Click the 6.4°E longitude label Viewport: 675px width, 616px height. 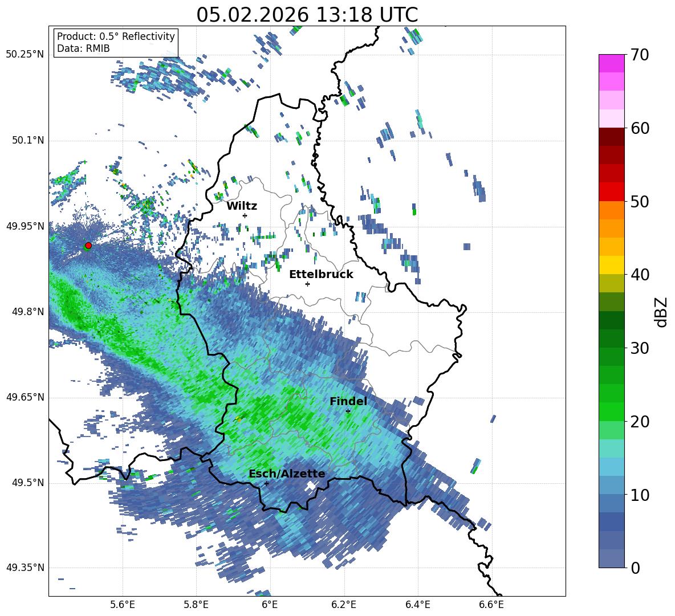click(417, 605)
